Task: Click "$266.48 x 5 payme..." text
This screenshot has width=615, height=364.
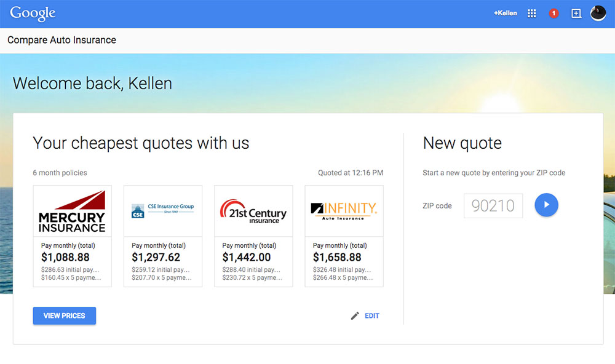Action: click(343, 277)
